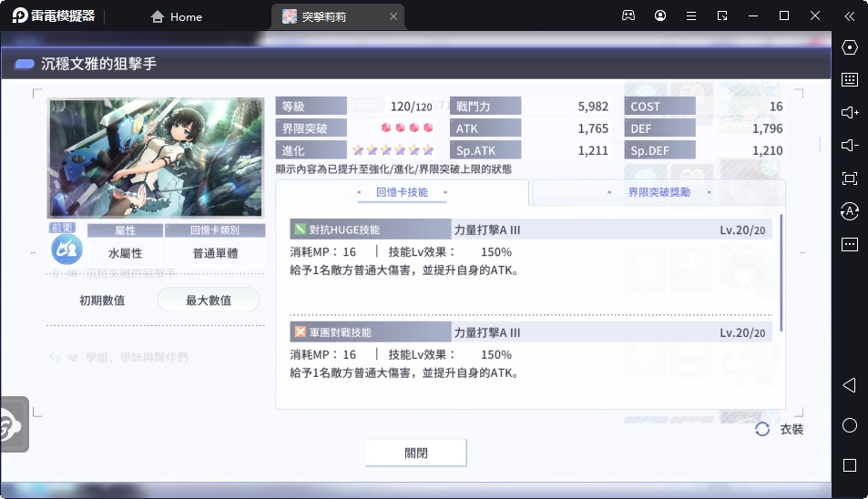Image resolution: width=868 pixels, height=499 pixels.
Task: Click the memoria card artwork thumbnail
Action: [155, 158]
